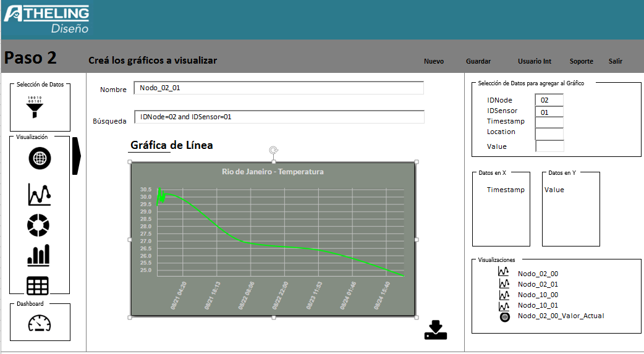Select the donut chart visualization icon
The height and width of the screenshot is (354, 644).
coord(38,225)
